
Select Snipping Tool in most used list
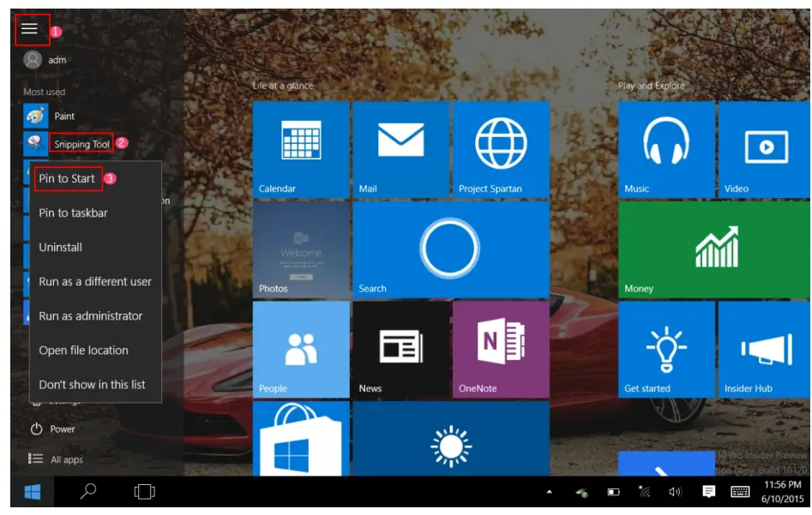[x=81, y=144]
